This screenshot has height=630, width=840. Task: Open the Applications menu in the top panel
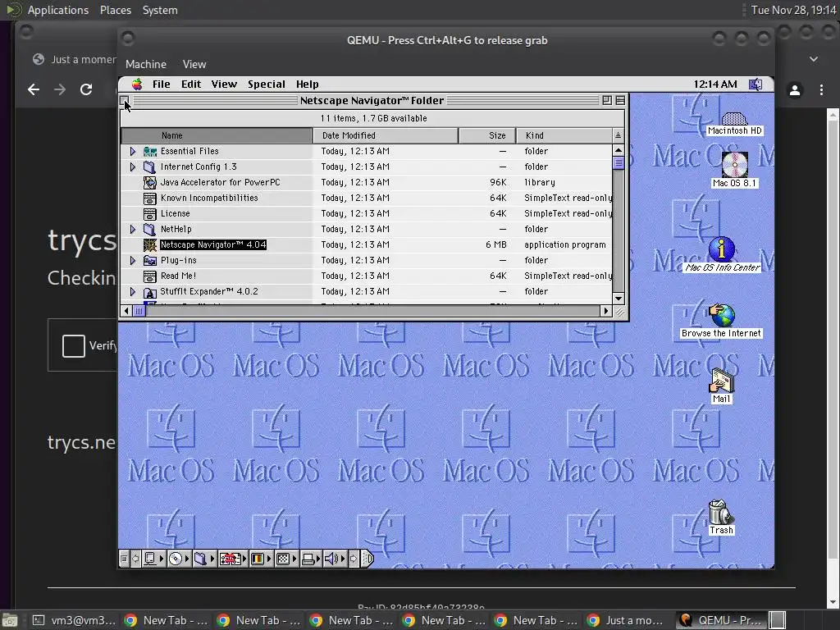(58, 10)
